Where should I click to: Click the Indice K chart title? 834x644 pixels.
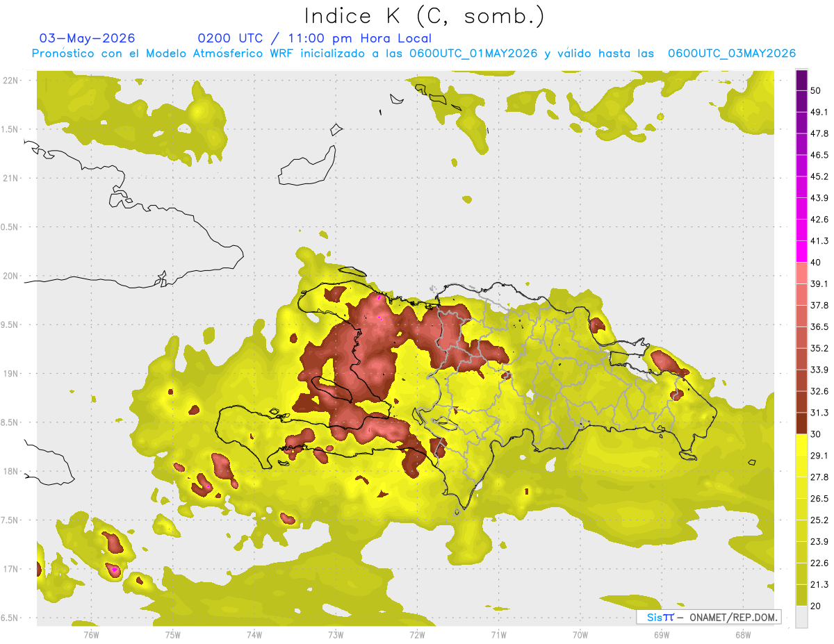tap(425, 16)
